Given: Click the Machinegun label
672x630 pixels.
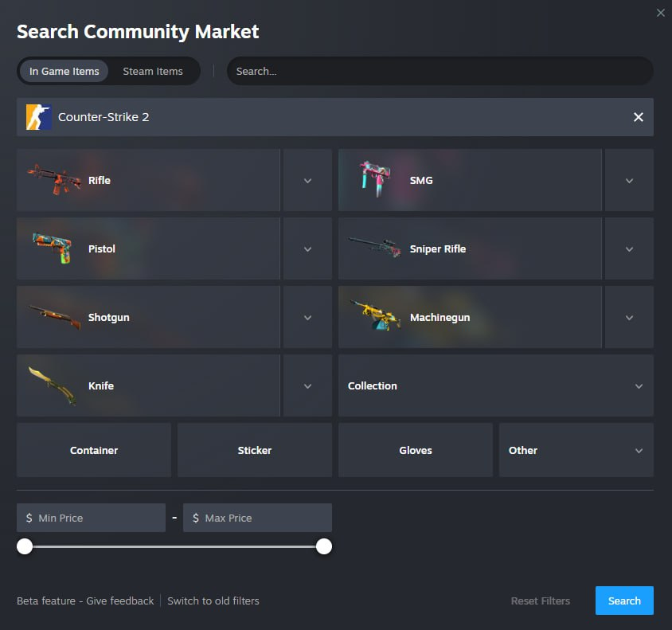Looking at the screenshot, I should (x=440, y=318).
